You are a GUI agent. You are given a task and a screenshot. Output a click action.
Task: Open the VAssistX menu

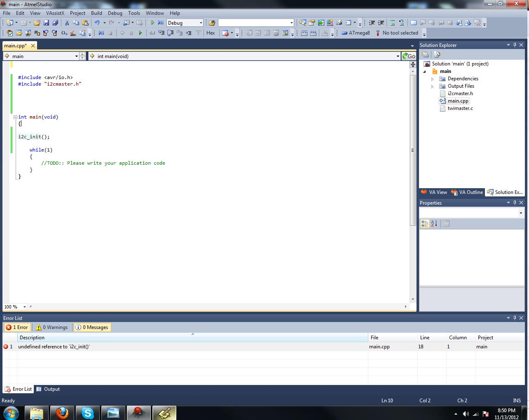coord(55,13)
